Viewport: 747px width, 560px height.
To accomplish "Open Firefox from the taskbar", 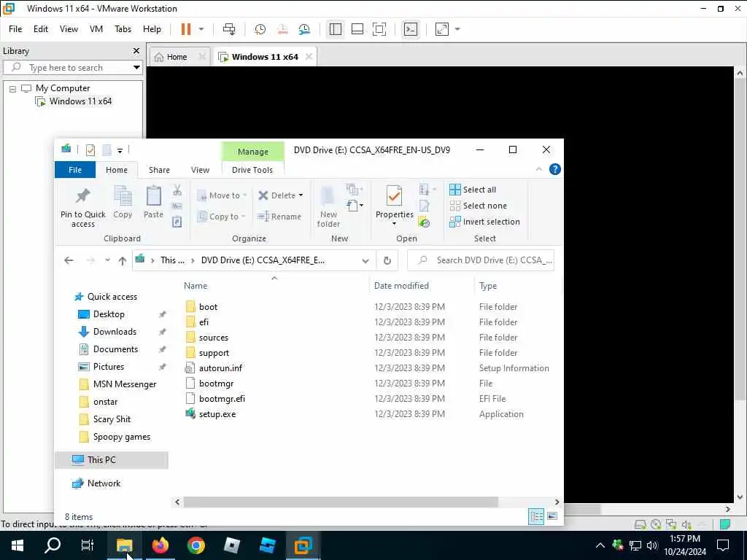I will coord(160,545).
